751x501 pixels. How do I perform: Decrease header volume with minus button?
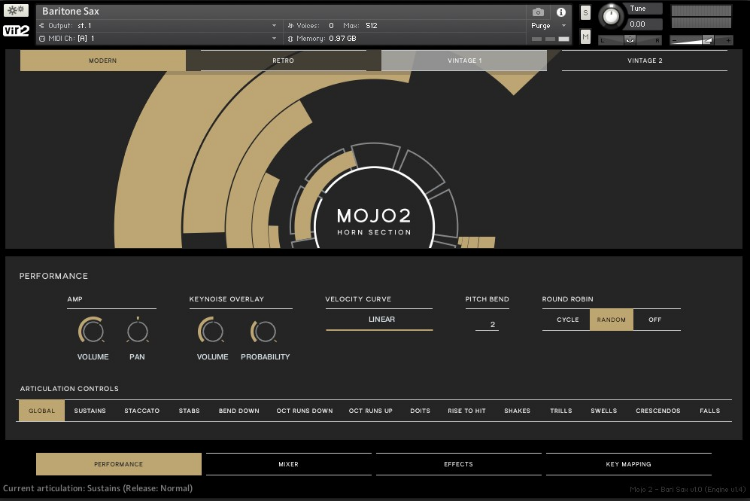674,40
